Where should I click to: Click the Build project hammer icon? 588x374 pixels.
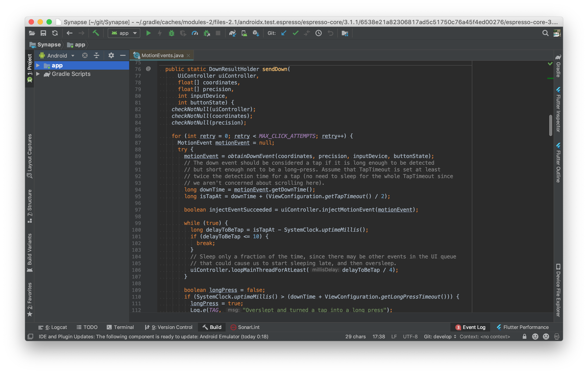tap(96, 33)
